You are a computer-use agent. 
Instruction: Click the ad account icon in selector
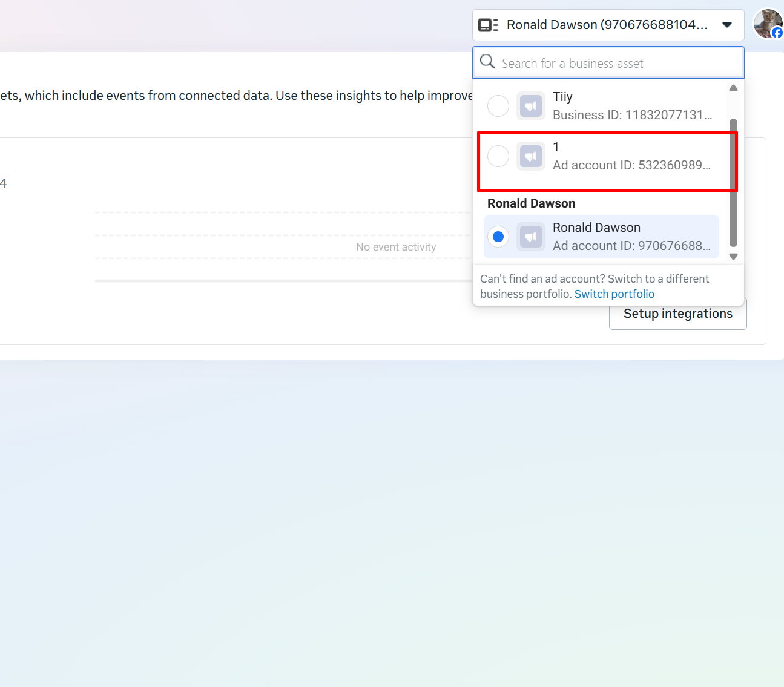click(x=488, y=25)
